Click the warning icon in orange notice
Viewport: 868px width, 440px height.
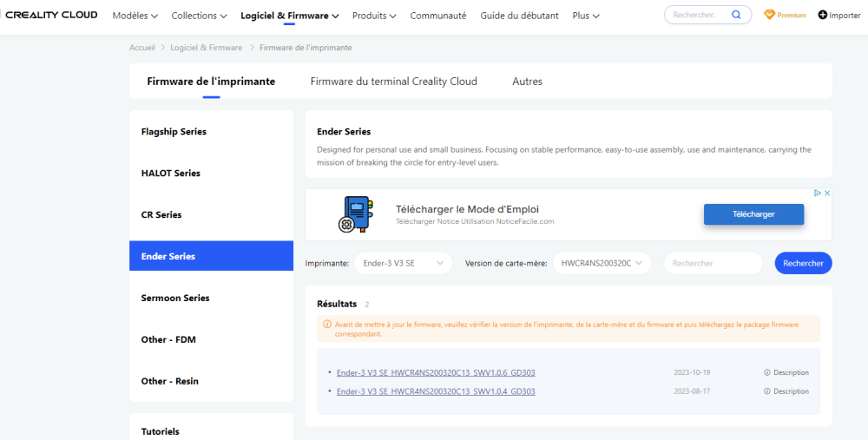click(x=327, y=325)
